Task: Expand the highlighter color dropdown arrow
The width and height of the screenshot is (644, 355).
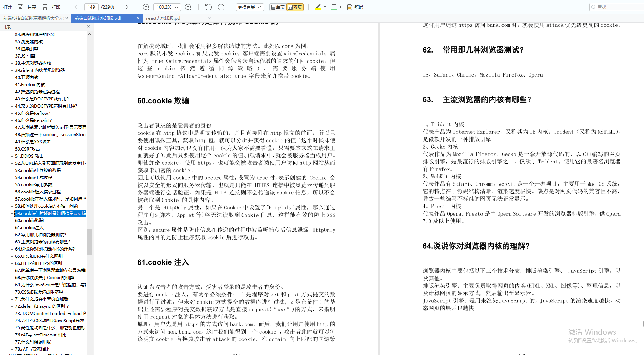Action: click(x=325, y=7)
